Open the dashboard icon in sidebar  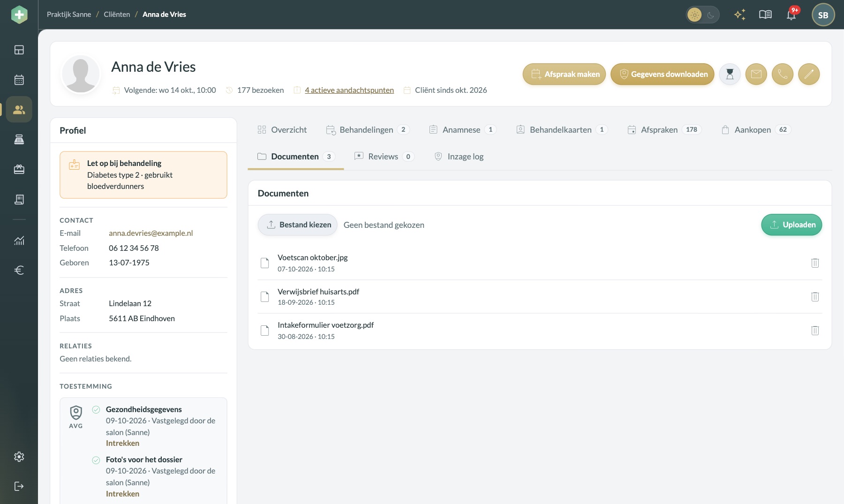(19, 50)
